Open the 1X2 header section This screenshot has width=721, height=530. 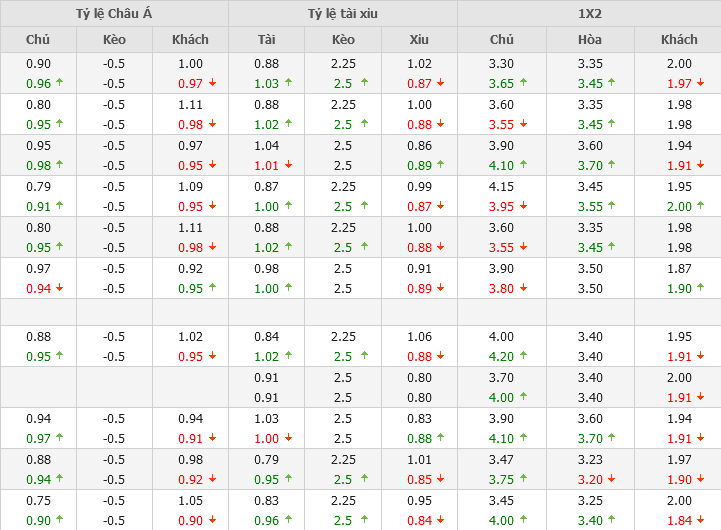click(x=589, y=13)
